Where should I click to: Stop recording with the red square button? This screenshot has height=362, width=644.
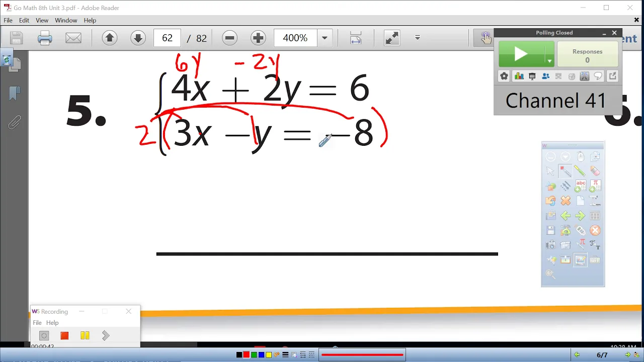(x=64, y=336)
